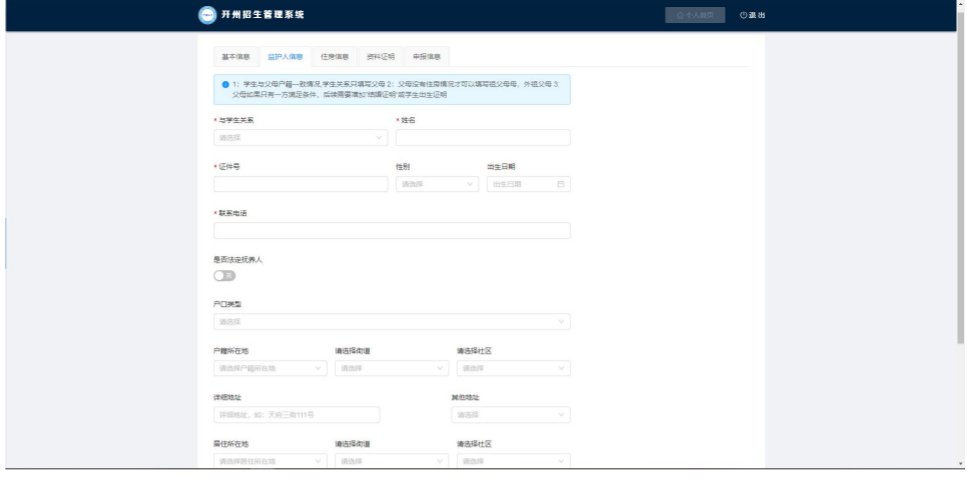Focus the 证件号 input field
Viewport: 967px width, 479px height.
[300, 184]
